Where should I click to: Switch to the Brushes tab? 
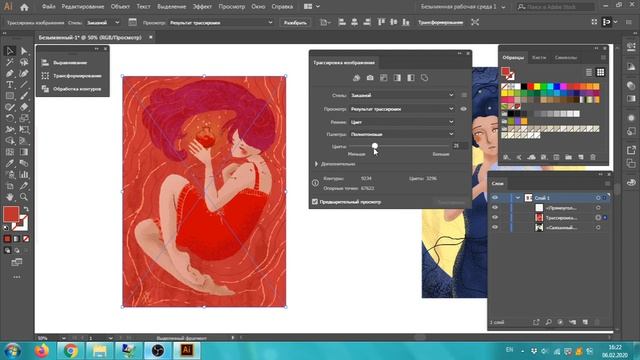[x=539, y=58]
